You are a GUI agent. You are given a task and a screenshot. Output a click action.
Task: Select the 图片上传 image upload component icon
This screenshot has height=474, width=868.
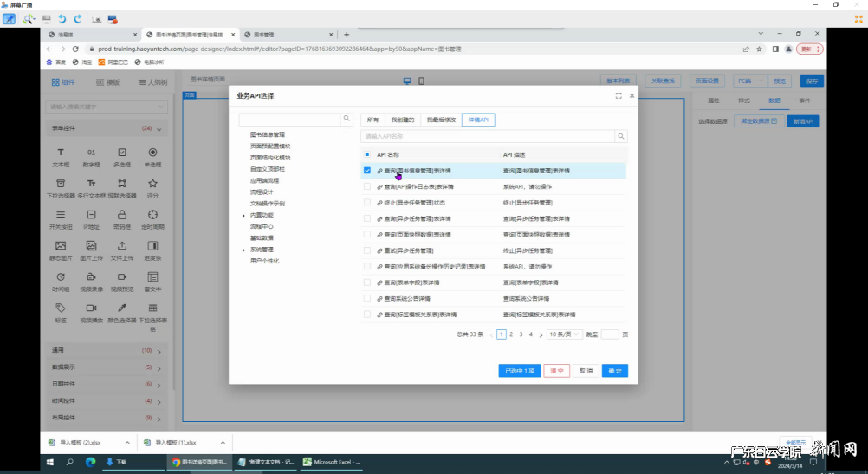(91, 246)
